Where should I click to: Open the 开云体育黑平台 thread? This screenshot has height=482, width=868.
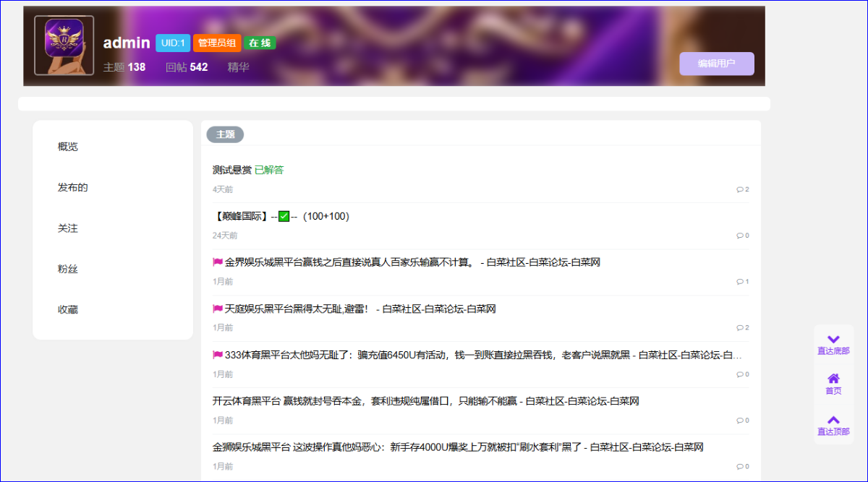(426, 401)
